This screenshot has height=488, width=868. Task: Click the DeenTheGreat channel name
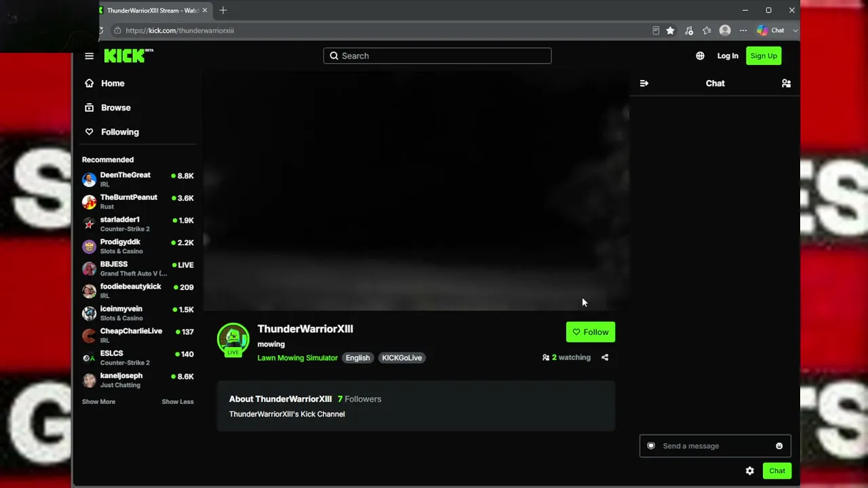click(x=125, y=175)
